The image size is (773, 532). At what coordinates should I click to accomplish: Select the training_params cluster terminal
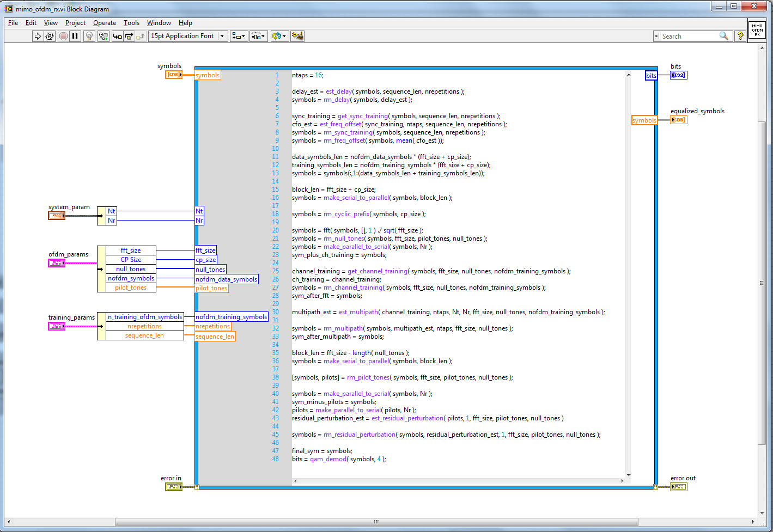(x=57, y=326)
